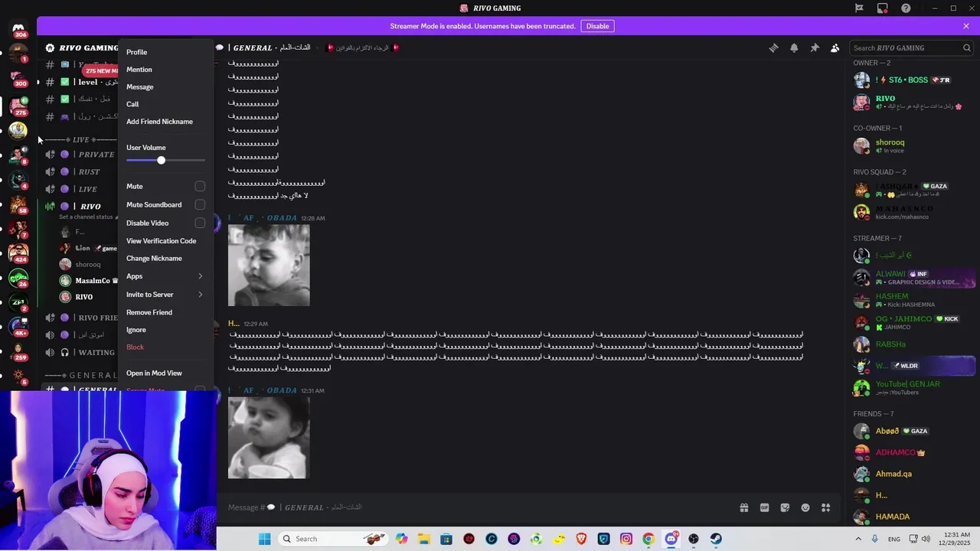Image resolution: width=980 pixels, height=551 pixels.
Task: Expand the Apps submenu
Action: [x=165, y=276]
